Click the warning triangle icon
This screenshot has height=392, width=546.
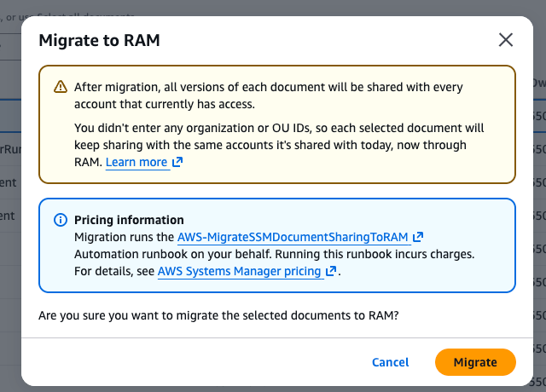coord(61,87)
